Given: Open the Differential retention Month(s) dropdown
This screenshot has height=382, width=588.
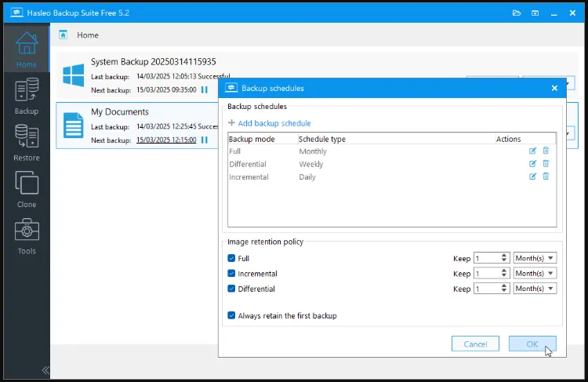Looking at the screenshot, I should tap(535, 288).
